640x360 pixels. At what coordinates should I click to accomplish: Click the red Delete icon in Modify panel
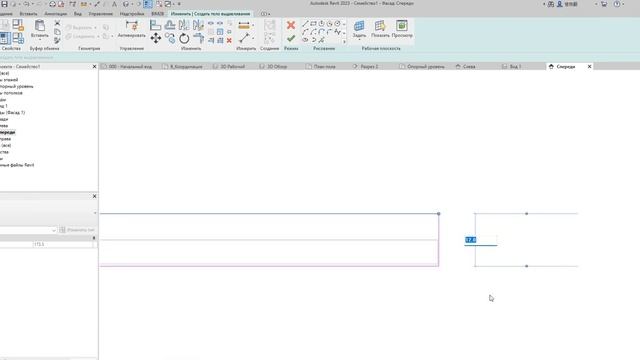pos(229,40)
